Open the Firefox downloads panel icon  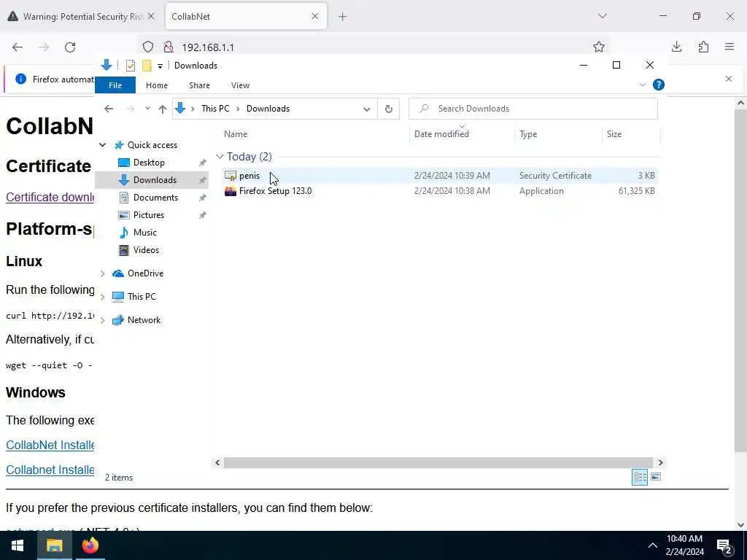(676, 47)
